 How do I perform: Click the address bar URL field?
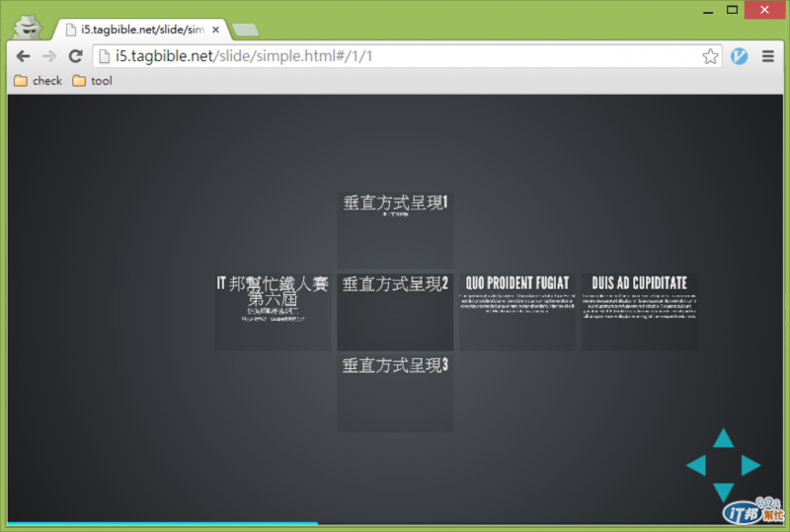click(x=407, y=56)
